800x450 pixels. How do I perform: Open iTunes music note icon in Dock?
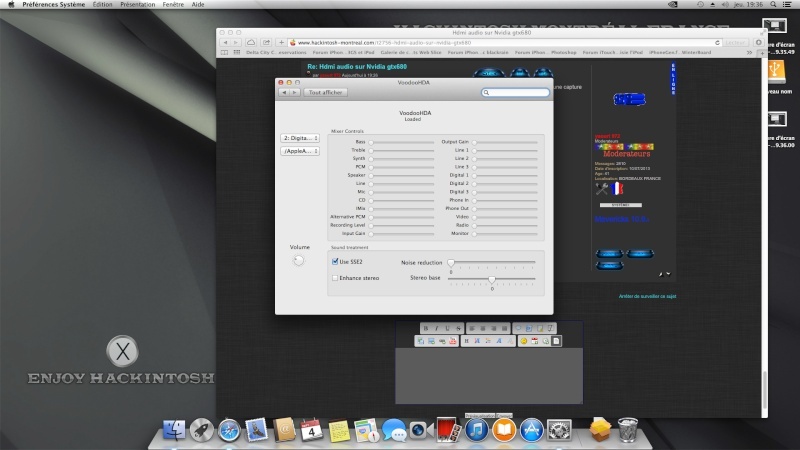[477, 430]
